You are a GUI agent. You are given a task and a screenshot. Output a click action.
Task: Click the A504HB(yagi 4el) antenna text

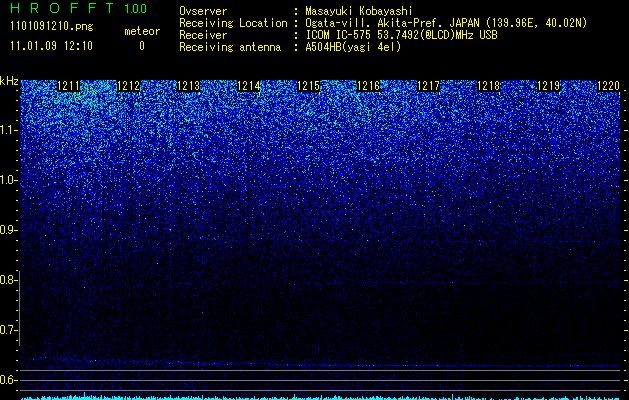(353, 47)
